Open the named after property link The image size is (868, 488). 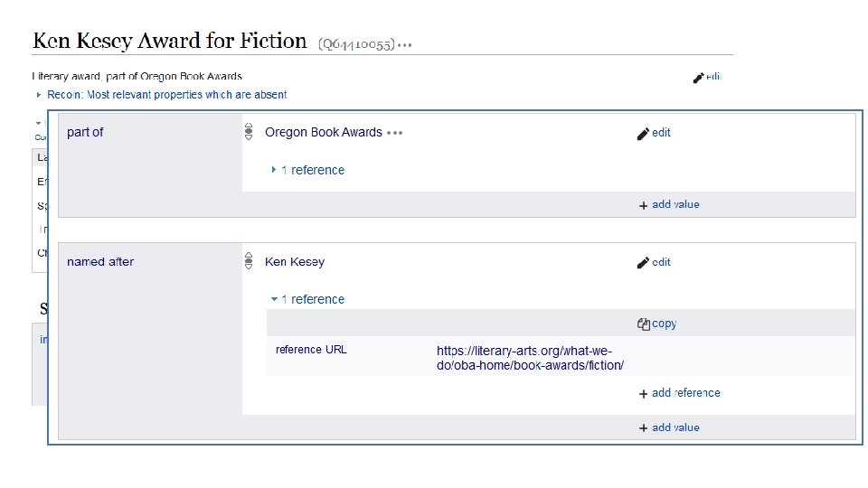(100, 262)
